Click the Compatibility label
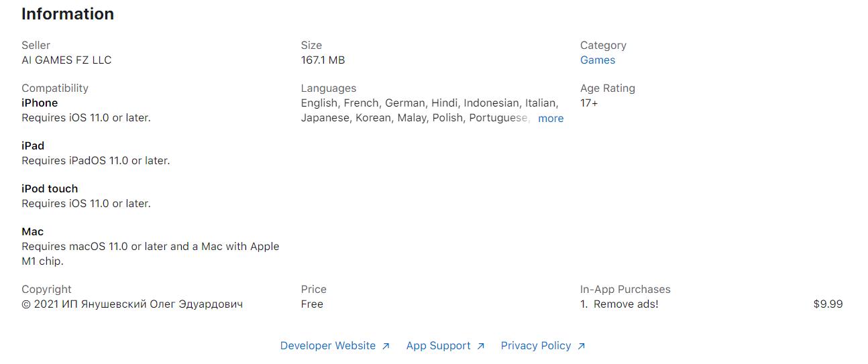This screenshot has height=364, width=868. [55, 88]
